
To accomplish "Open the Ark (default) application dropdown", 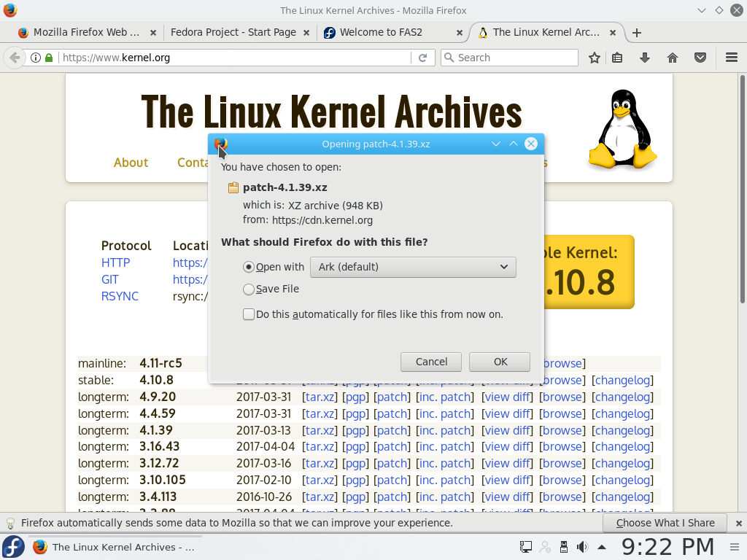I will click(413, 267).
